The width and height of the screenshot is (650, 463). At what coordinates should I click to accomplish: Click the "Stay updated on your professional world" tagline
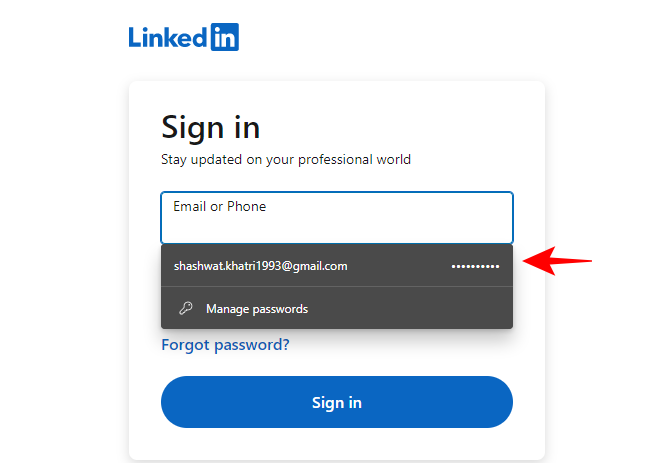(286, 159)
